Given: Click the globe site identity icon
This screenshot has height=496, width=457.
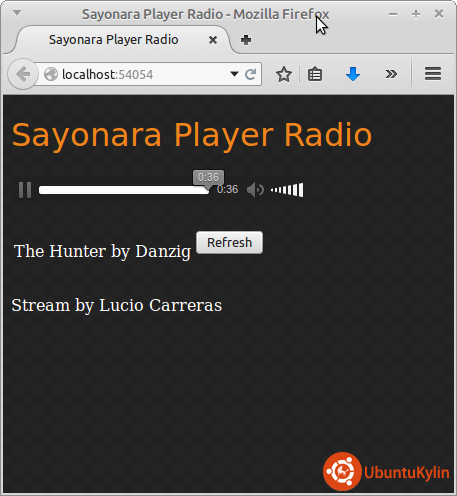Looking at the screenshot, I should point(51,74).
